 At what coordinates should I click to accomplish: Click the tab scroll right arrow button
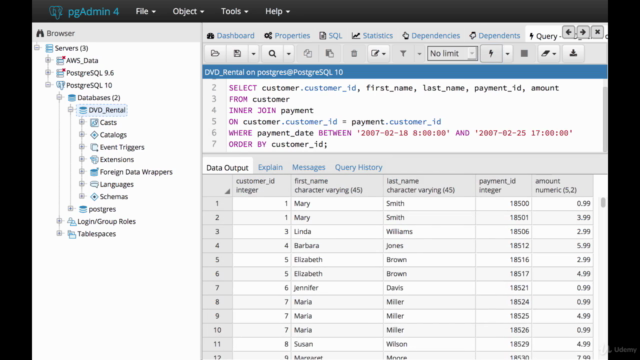583,32
